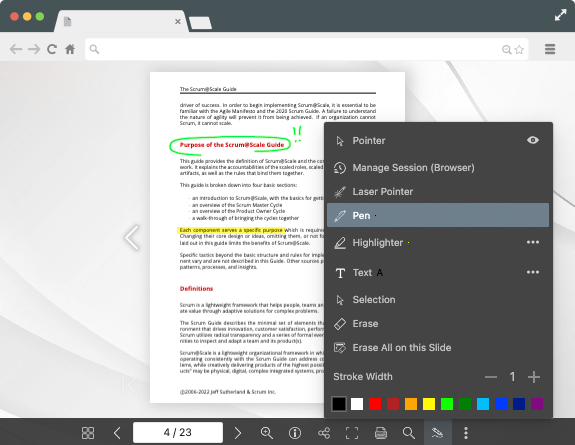575x445 pixels.
Task: Toggle fullscreen mode icon
Action: (352, 433)
